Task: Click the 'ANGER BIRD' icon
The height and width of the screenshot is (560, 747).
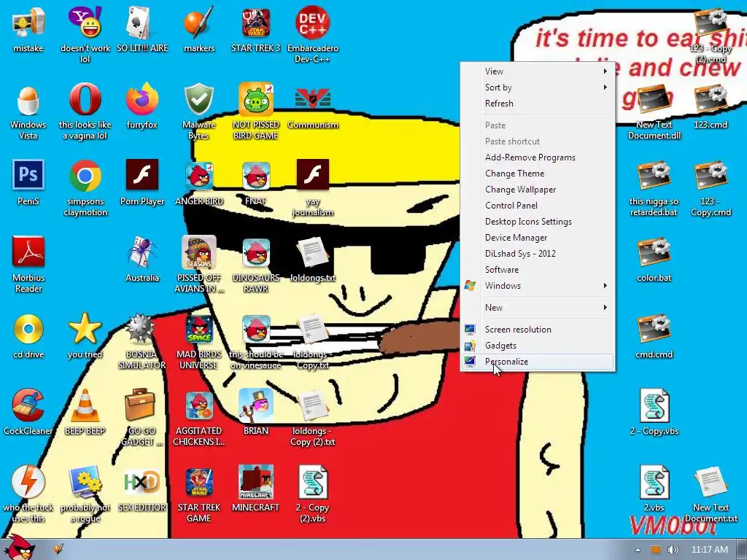Action: [199, 176]
